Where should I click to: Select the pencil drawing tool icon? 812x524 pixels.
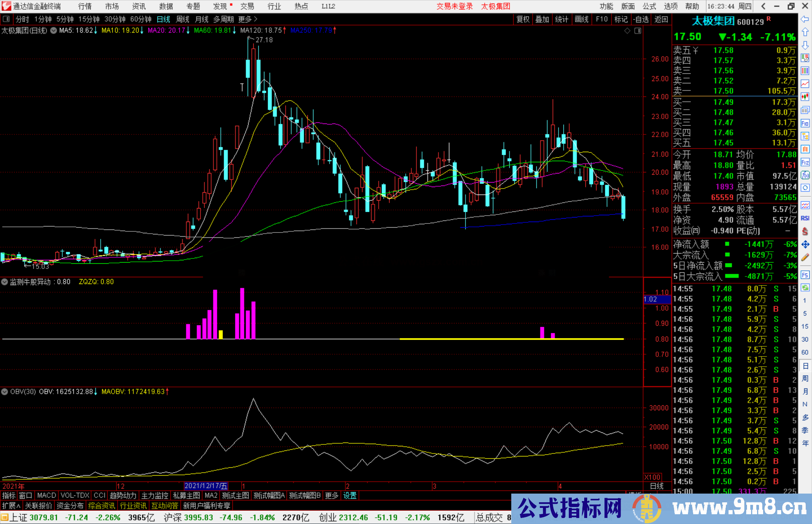(x=805, y=257)
